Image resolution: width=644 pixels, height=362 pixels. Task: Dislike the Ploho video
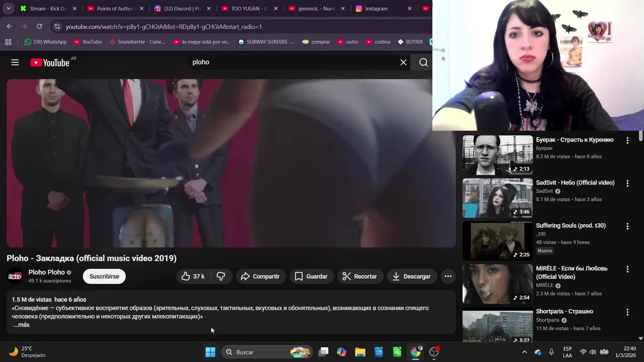coord(220,277)
